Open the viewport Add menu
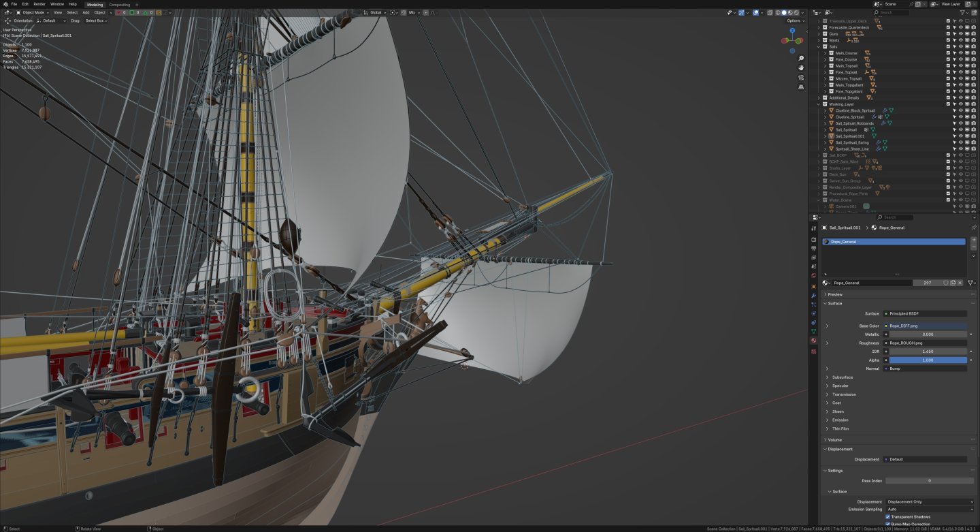 (86, 12)
